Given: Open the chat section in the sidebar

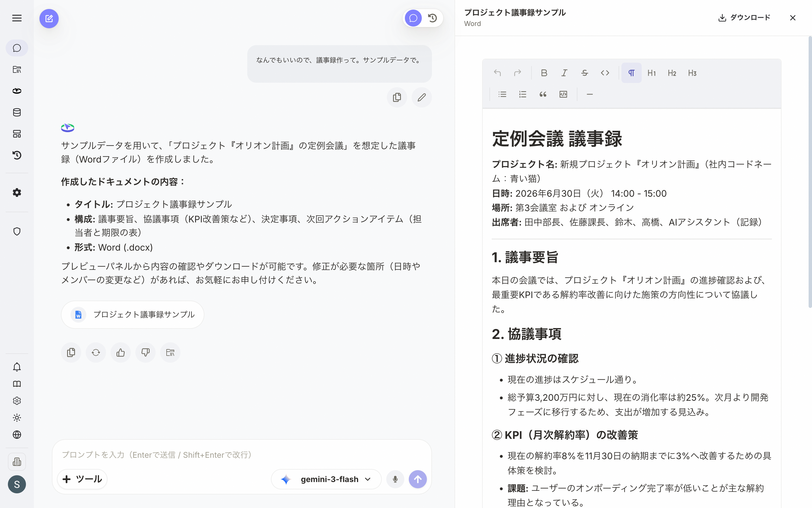Looking at the screenshot, I should (x=17, y=48).
